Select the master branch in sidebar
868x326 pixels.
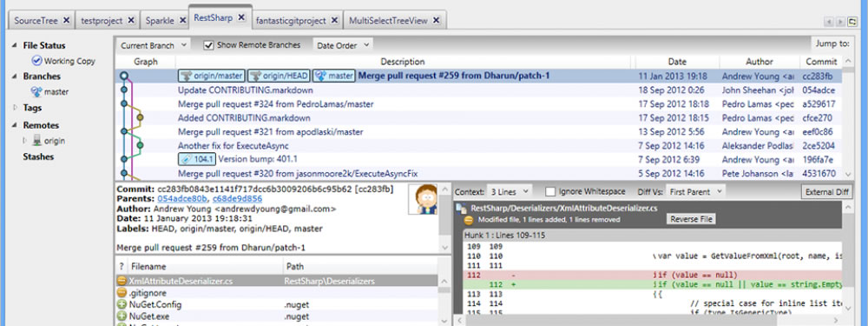pos(49,92)
